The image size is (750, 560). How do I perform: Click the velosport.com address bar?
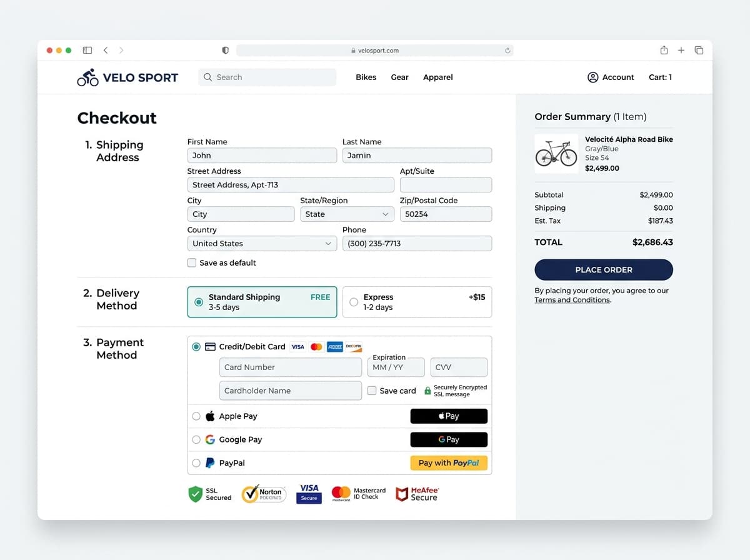coord(375,51)
